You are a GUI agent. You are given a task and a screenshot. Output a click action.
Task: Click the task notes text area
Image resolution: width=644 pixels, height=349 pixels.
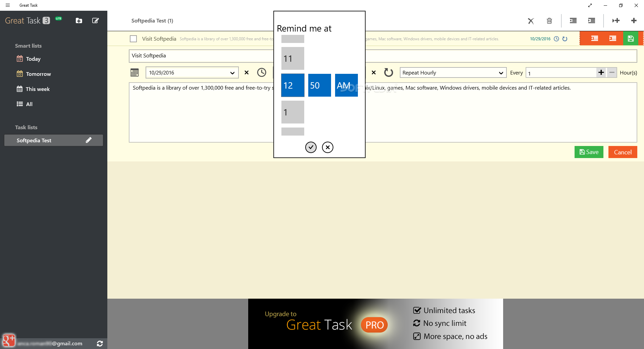point(383,112)
